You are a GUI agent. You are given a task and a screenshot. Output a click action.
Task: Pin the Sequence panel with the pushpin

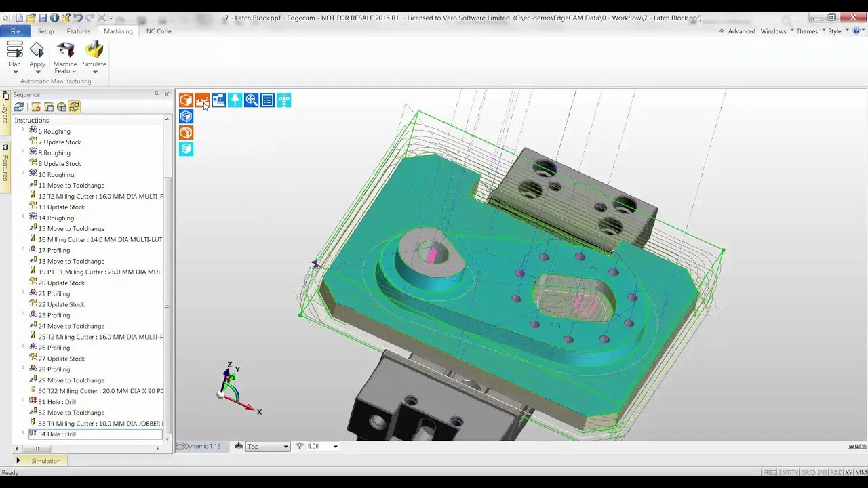[157, 94]
